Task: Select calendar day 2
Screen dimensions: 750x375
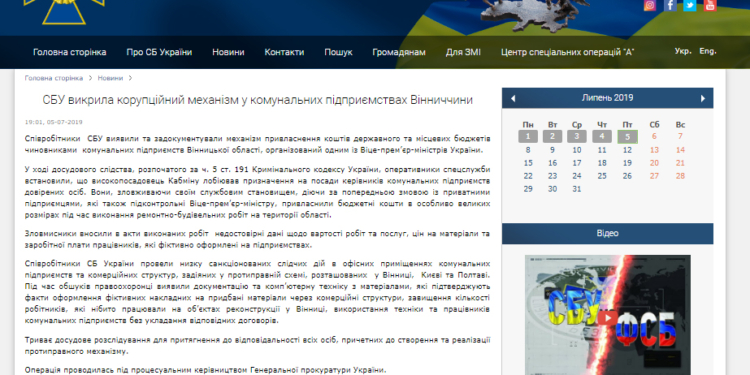Action: pos(552,136)
